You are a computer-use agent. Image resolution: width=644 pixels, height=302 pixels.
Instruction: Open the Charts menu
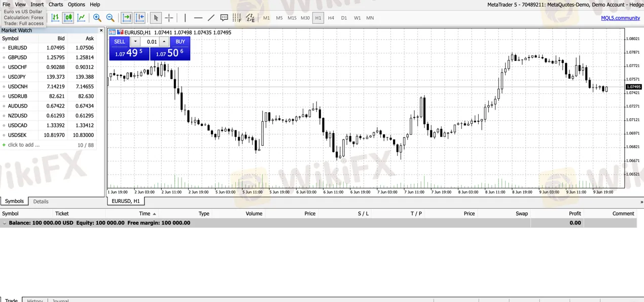pos(55,4)
